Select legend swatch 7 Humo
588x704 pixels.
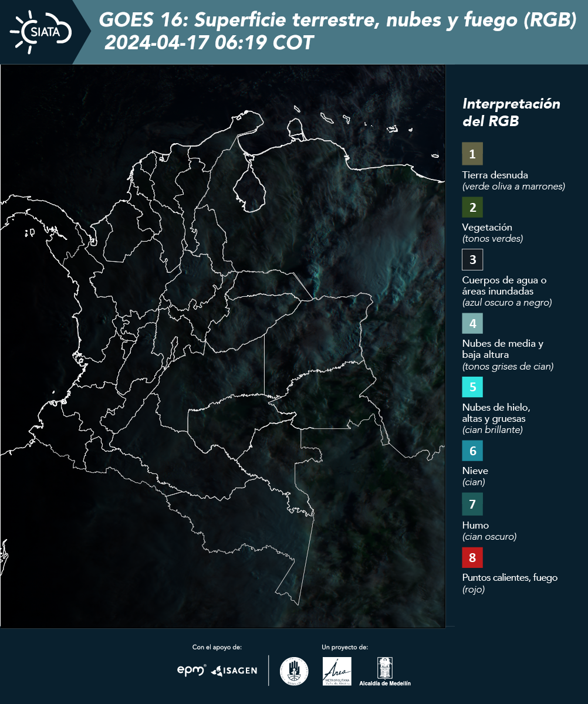click(472, 504)
